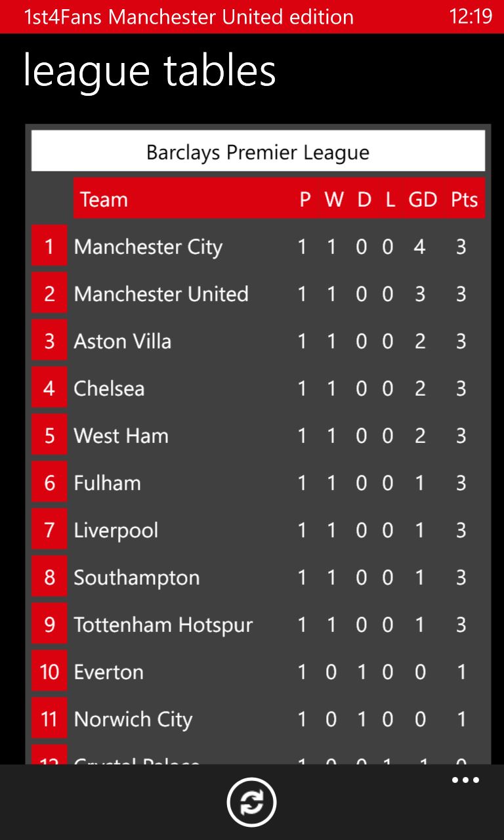This screenshot has height=840, width=504.
Task: Open the Barclays Premier League selector
Action: coord(258,152)
